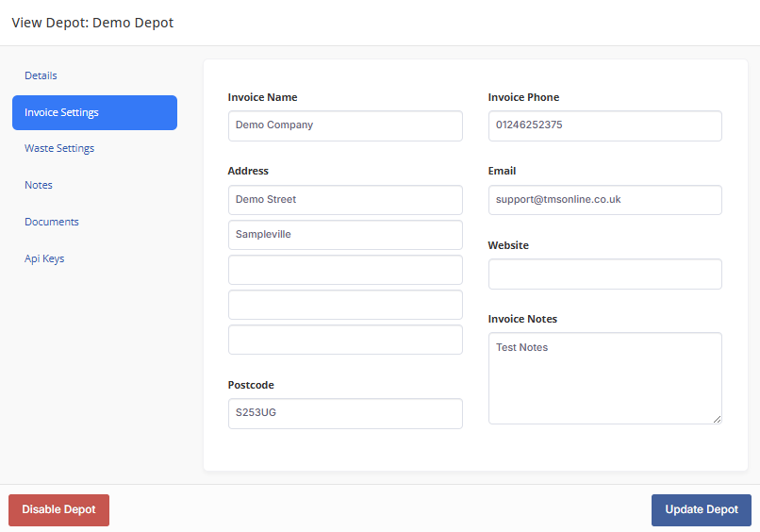
Task: Open the Api Keys section
Action: coord(44,259)
